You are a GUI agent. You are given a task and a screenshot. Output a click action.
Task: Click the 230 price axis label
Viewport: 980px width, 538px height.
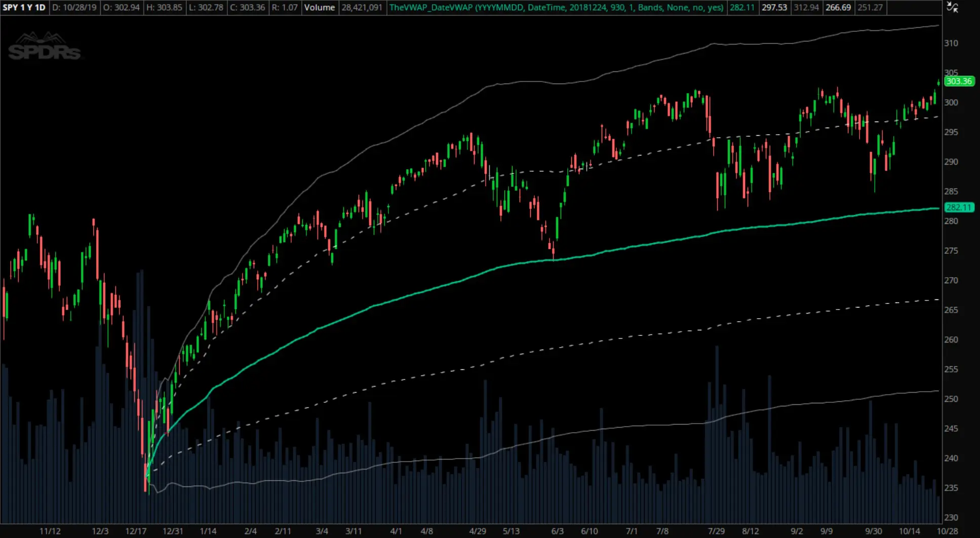pyautogui.click(x=951, y=518)
